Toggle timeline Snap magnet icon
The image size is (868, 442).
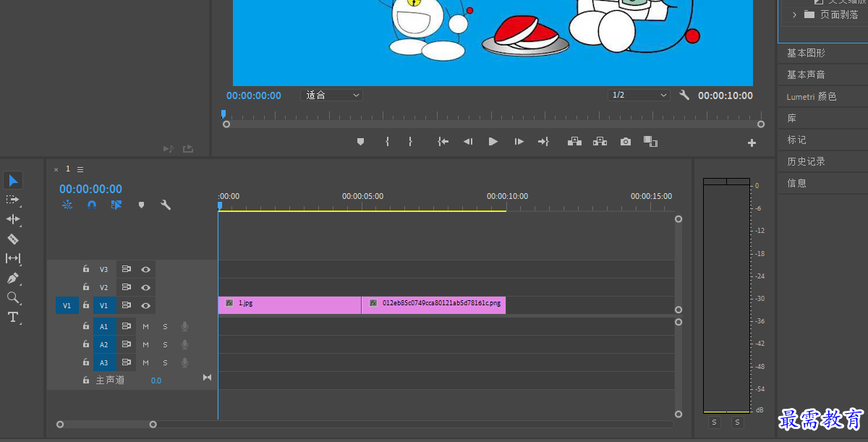click(92, 205)
